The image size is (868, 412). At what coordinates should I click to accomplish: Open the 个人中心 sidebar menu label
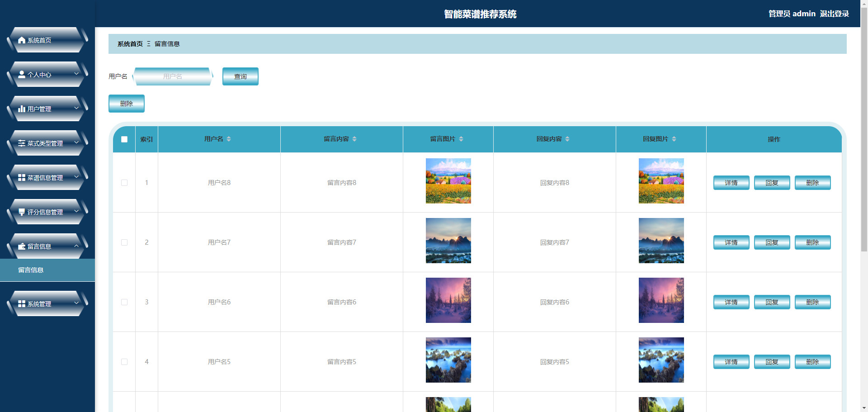point(39,75)
